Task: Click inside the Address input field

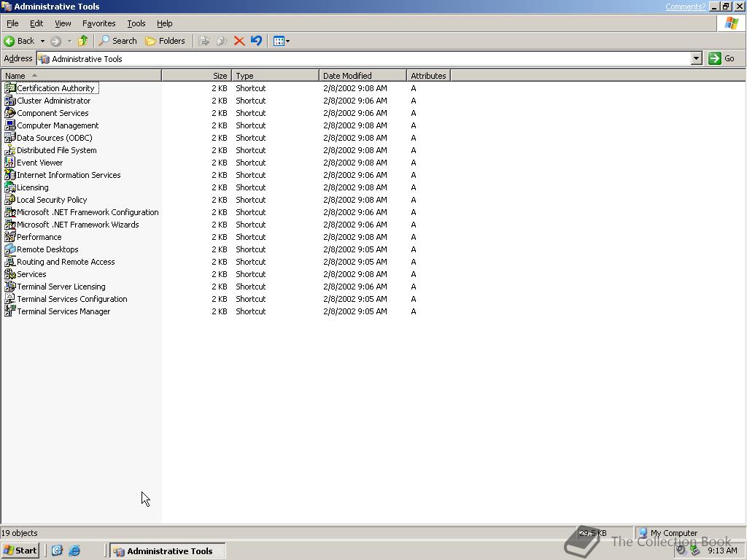Action: [364, 58]
